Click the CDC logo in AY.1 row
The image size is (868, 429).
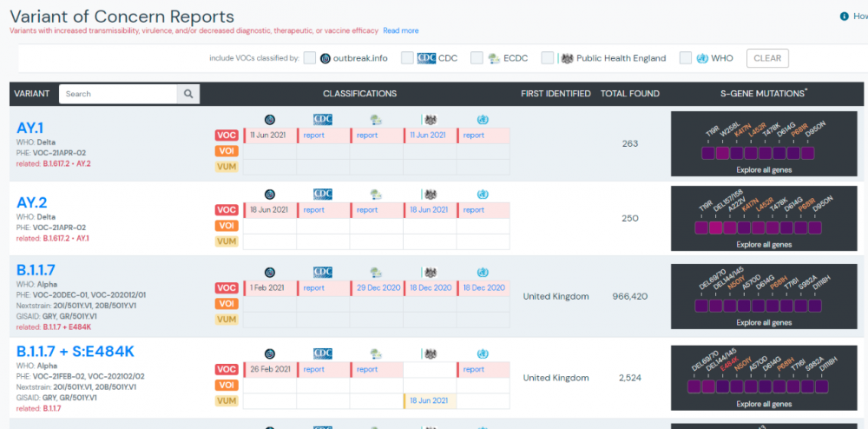point(323,120)
